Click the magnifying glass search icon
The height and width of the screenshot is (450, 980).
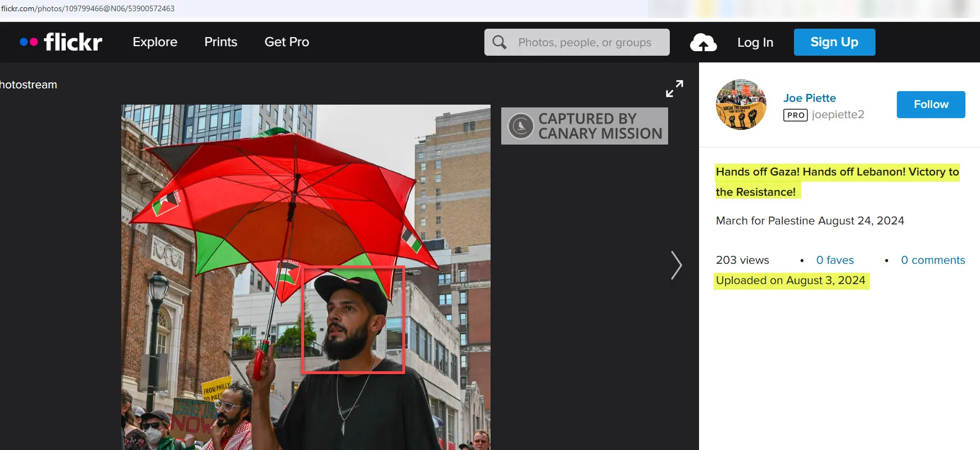(499, 42)
